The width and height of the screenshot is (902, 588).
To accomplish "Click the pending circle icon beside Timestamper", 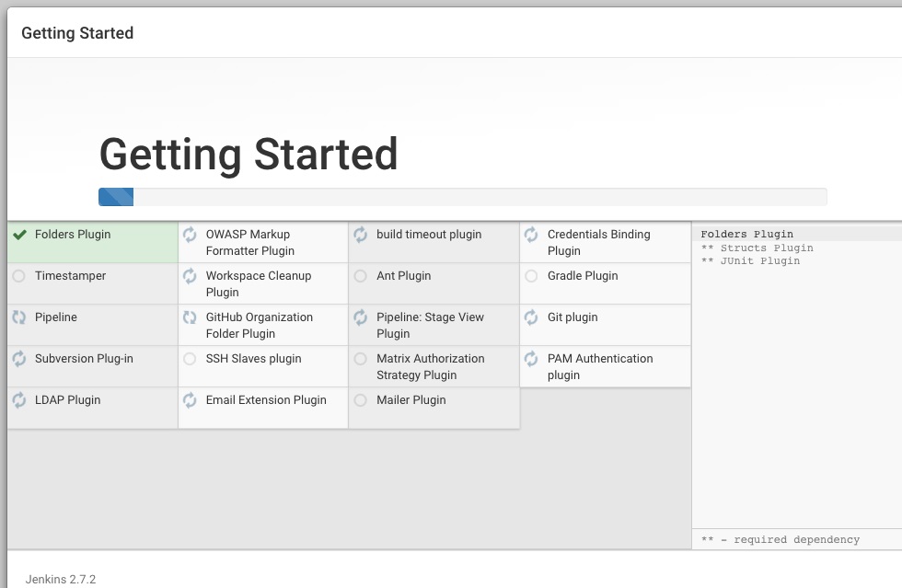I will [19, 276].
